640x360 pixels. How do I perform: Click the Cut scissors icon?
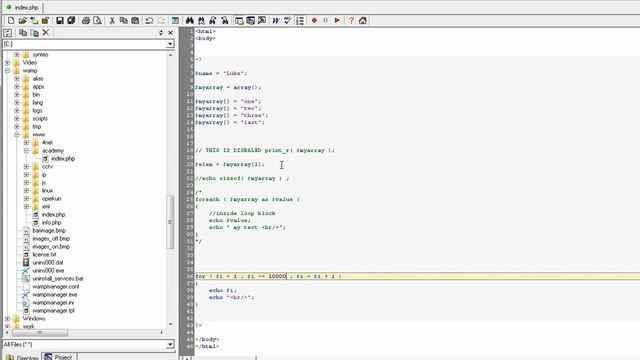(x=112, y=20)
